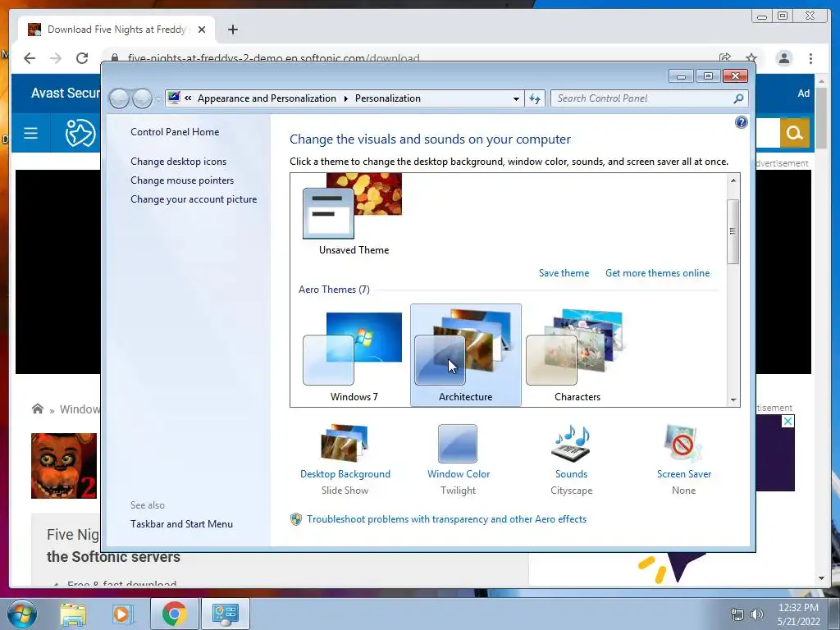Click Appearance and Personalization breadcrumb
This screenshot has height=630, width=840.
click(x=267, y=98)
